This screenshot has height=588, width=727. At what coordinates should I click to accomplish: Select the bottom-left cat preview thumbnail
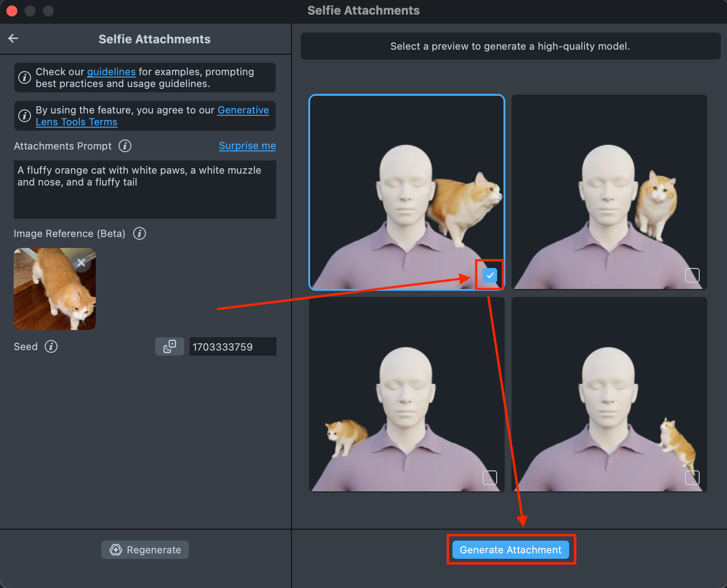pyautogui.click(x=406, y=394)
